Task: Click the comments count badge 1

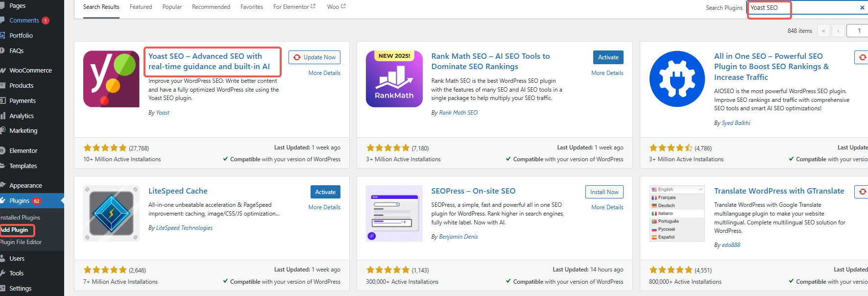Action: (x=46, y=21)
